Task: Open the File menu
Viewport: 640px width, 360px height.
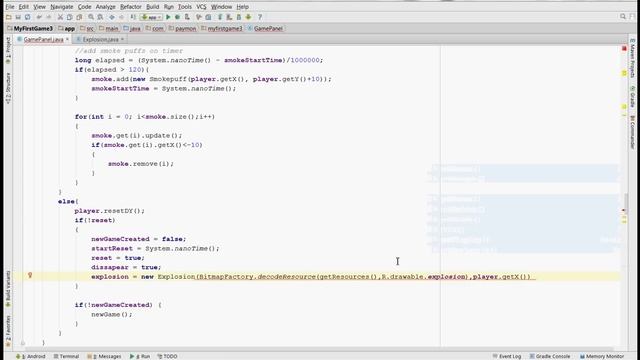Action: pos(10,7)
